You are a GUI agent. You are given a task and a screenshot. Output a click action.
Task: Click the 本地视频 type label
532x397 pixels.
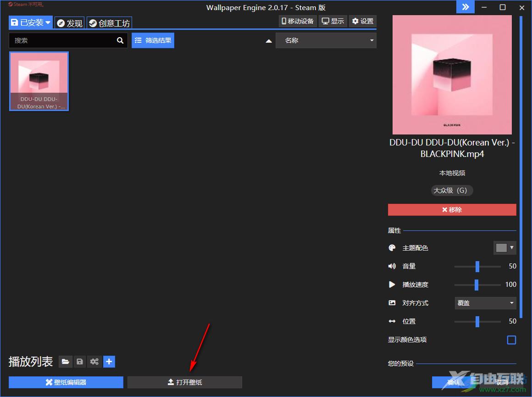[452, 173]
